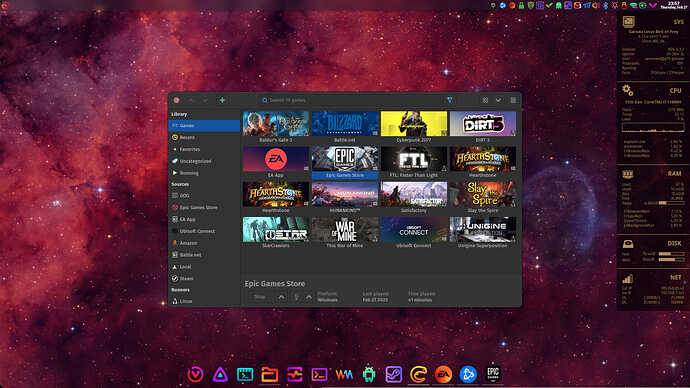Click the search games input field
690x388 pixels.
[350, 100]
